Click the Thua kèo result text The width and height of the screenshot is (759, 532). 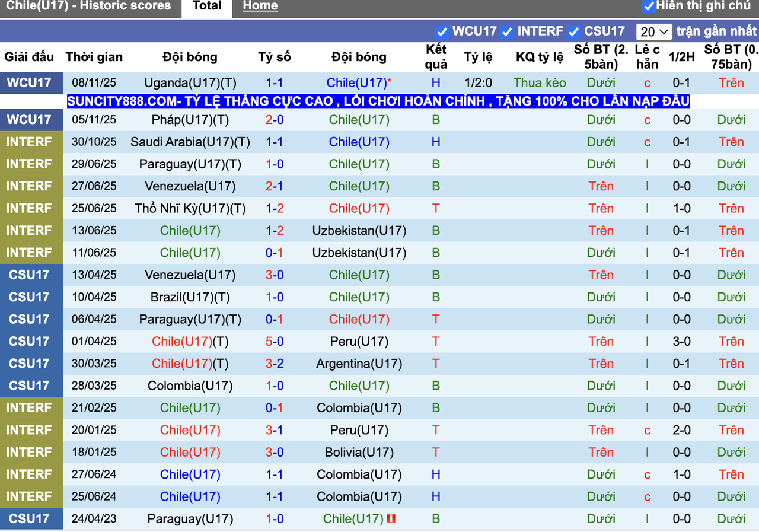[x=540, y=83]
